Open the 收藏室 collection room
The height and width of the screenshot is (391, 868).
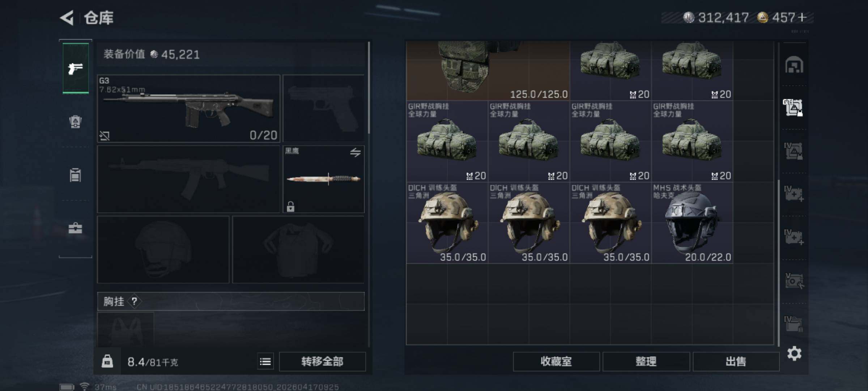pos(556,361)
